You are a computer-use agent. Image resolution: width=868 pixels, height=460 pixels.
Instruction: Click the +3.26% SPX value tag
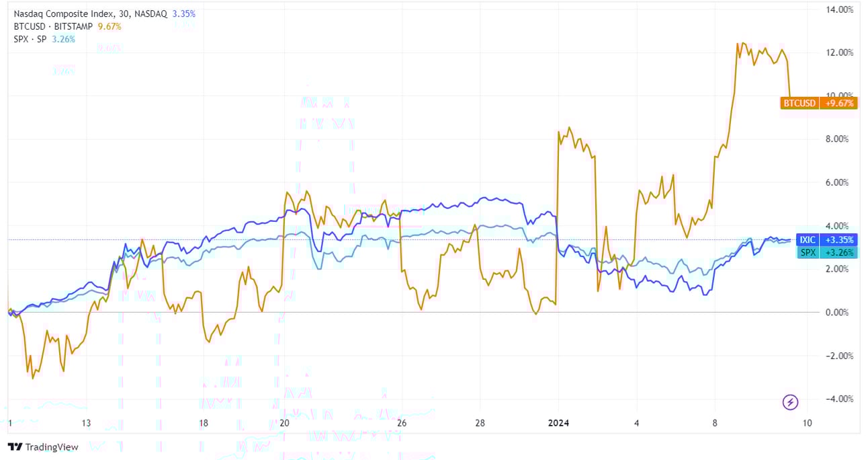(838, 253)
